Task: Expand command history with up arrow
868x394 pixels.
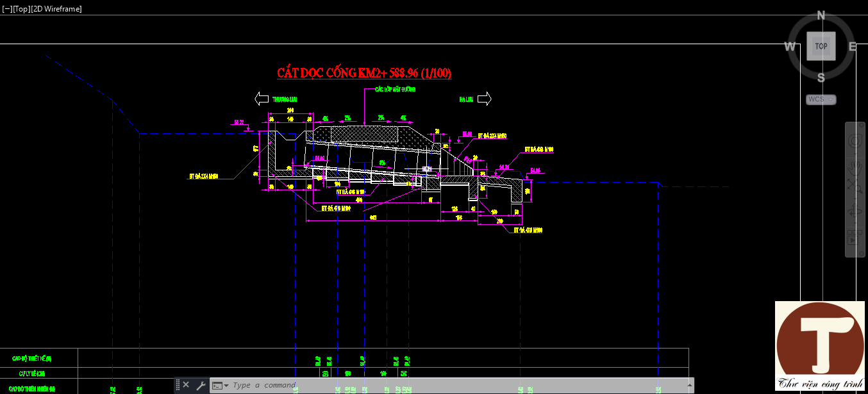Action: (690, 386)
